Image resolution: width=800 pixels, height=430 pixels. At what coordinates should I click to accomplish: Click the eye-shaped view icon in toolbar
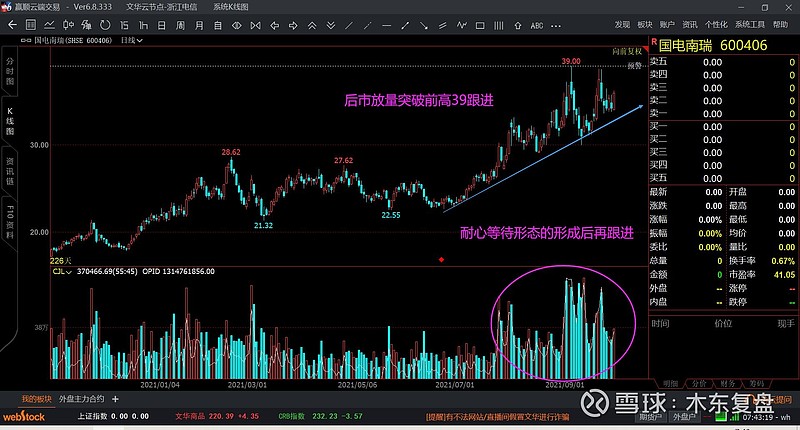point(237,25)
